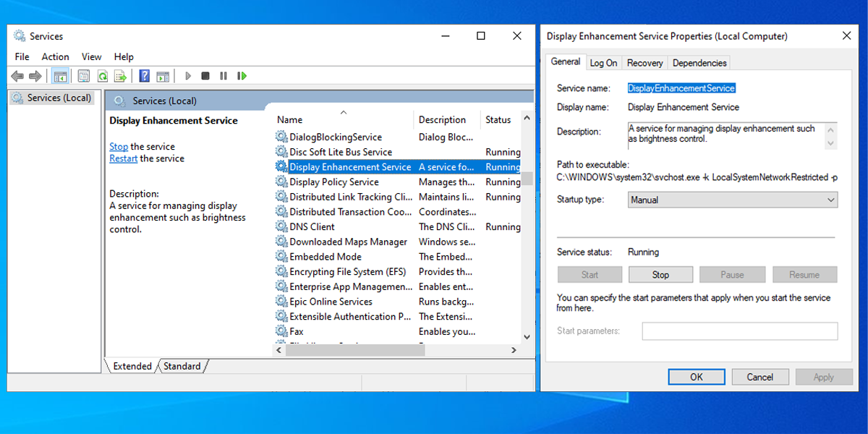Select the Export List toolbar icon
The image size is (868, 434).
[119, 76]
